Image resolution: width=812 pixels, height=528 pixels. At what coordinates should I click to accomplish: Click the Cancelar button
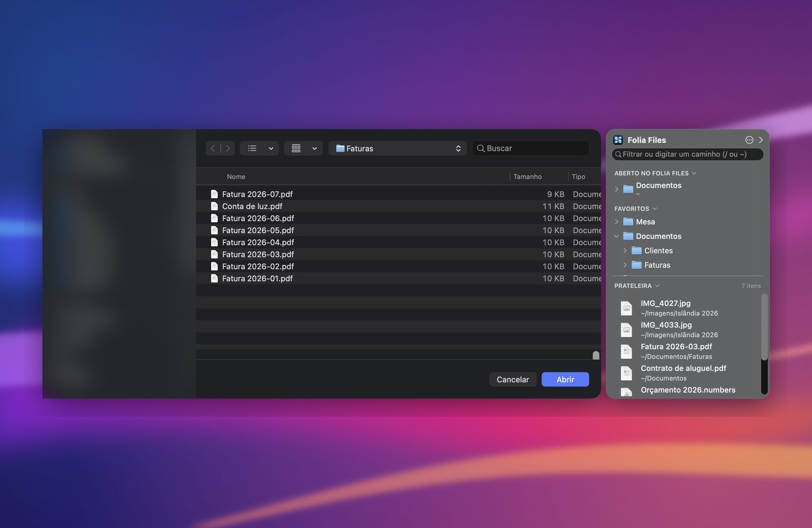click(513, 379)
